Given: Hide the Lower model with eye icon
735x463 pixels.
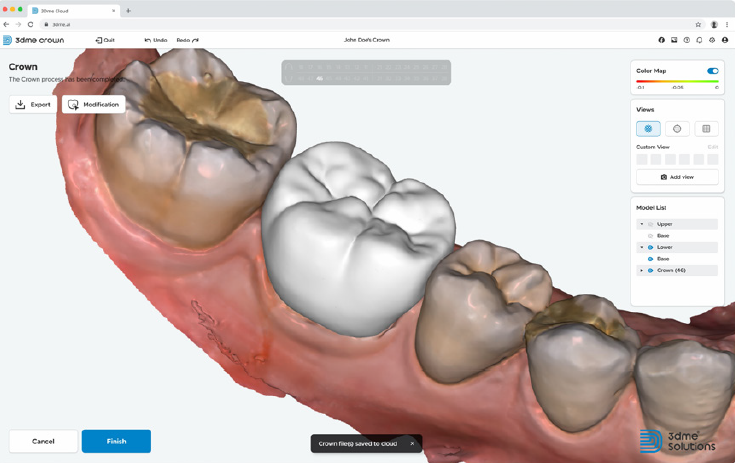Looking at the screenshot, I should (x=650, y=247).
